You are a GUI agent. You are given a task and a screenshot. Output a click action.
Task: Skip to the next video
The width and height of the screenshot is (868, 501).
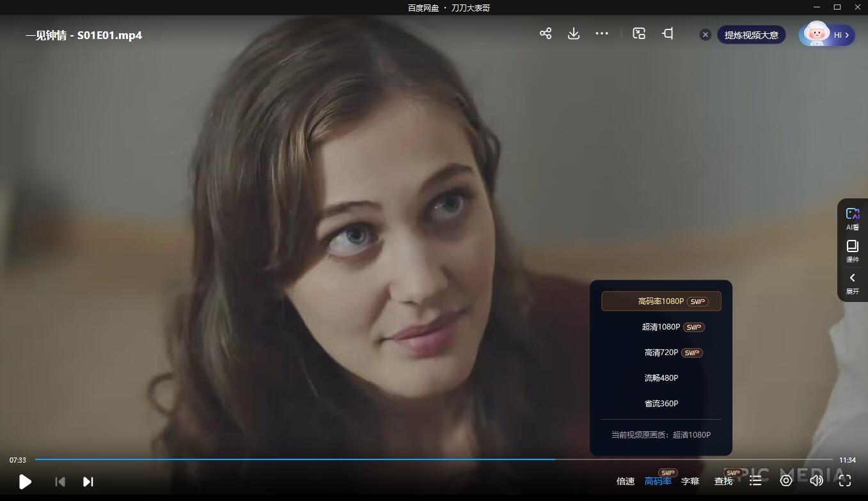pyautogui.click(x=88, y=482)
